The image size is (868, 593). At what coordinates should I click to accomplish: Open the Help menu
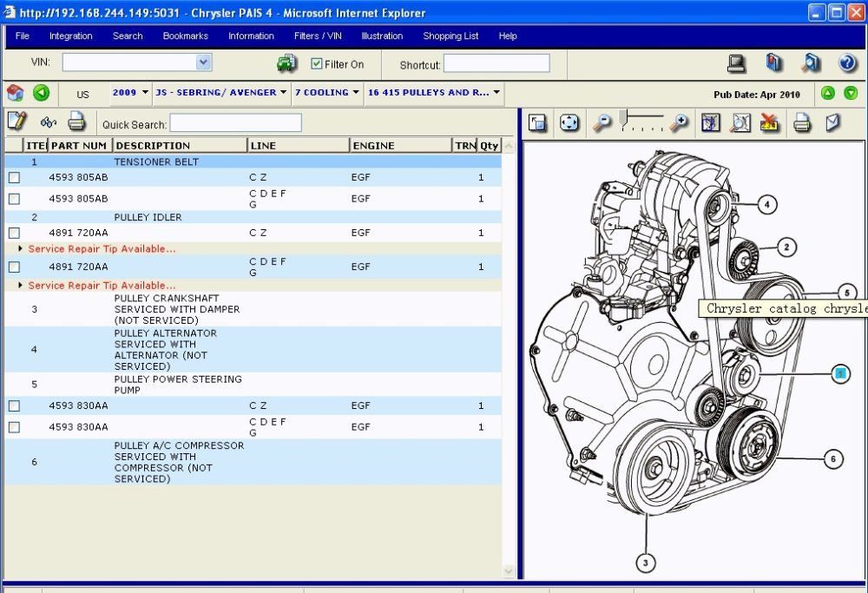(508, 36)
